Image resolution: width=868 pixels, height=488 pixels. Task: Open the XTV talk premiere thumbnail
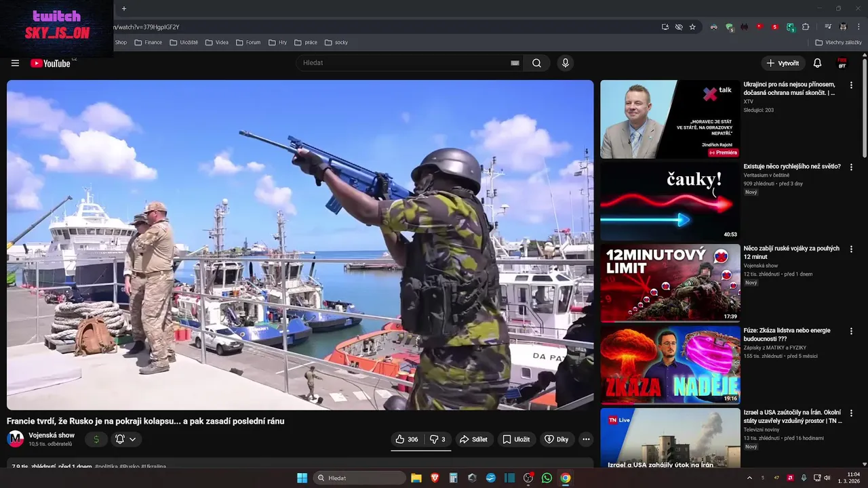(x=670, y=119)
